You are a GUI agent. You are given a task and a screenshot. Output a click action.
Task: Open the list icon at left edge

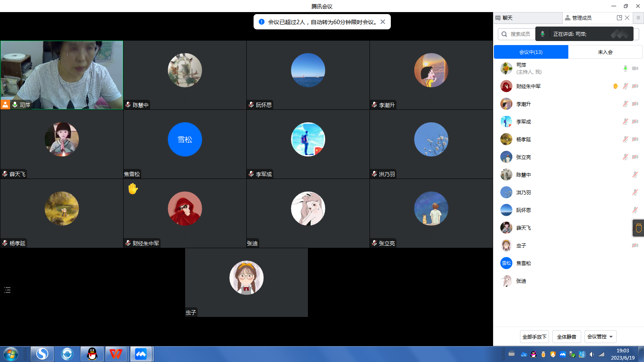click(7, 290)
